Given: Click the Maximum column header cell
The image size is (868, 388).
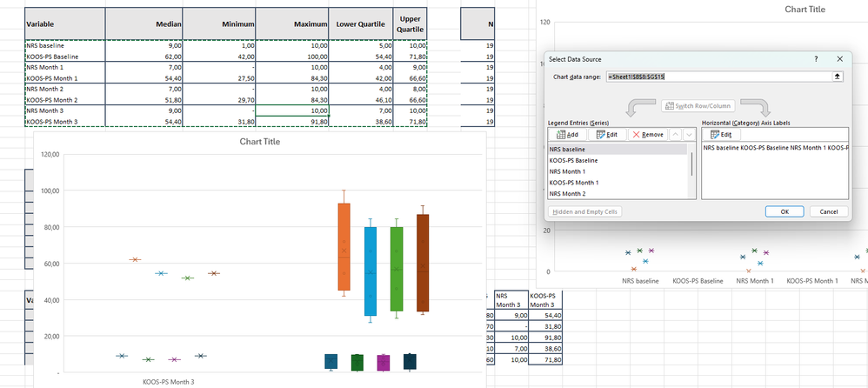Looking at the screenshot, I should (291, 23).
